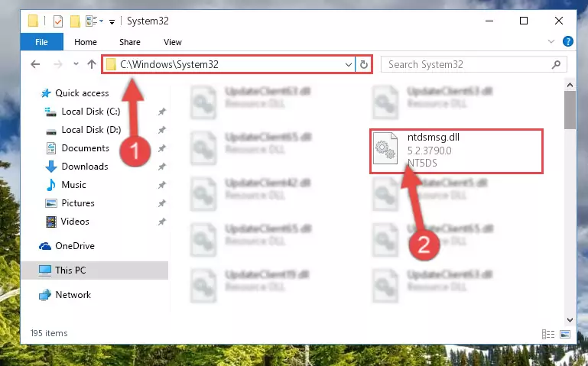Click pin icon next to Pictures
This screenshot has height=366, width=588.
[161, 203]
